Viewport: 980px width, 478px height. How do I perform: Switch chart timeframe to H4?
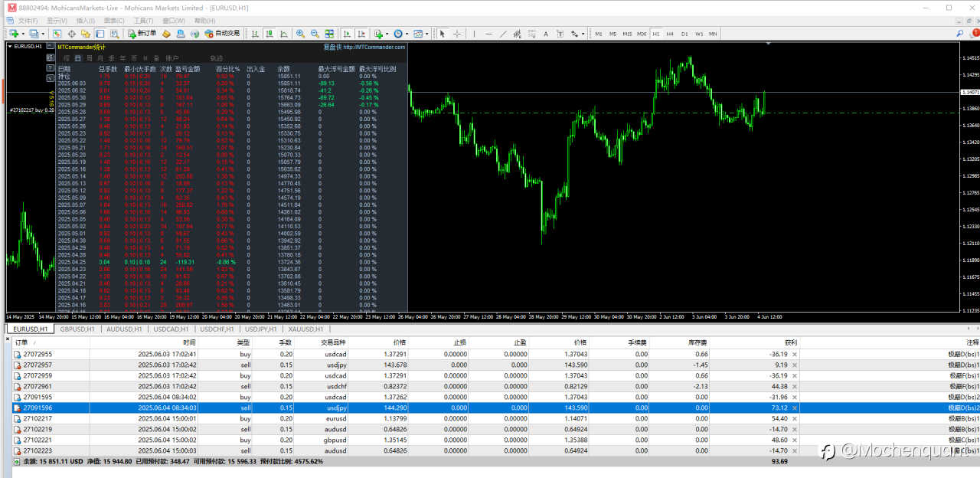point(670,34)
